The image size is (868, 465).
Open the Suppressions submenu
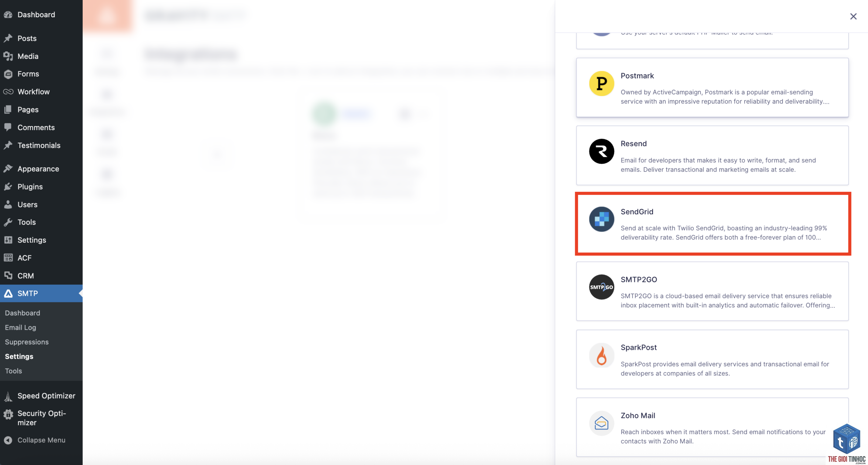(x=27, y=342)
